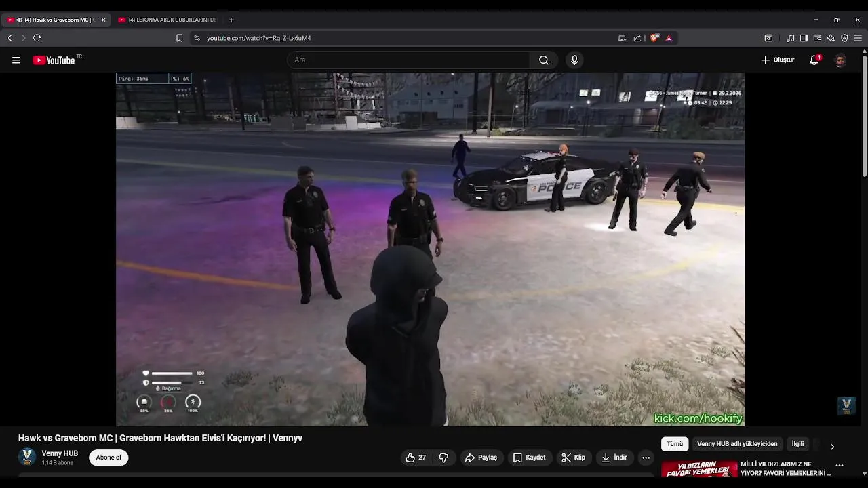
Task: Click the video title text
Action: [160, 438]
